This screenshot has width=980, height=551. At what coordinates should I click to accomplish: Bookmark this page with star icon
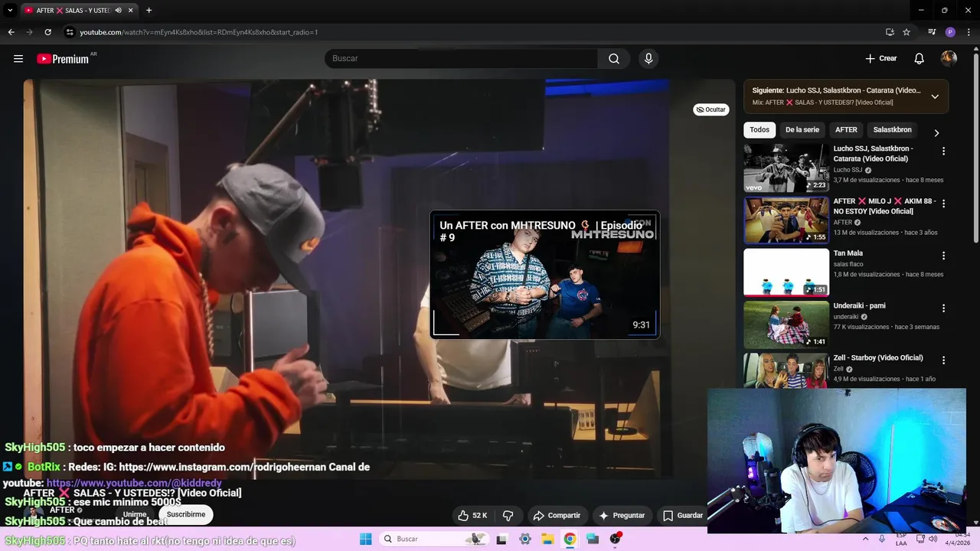(906, 32)
